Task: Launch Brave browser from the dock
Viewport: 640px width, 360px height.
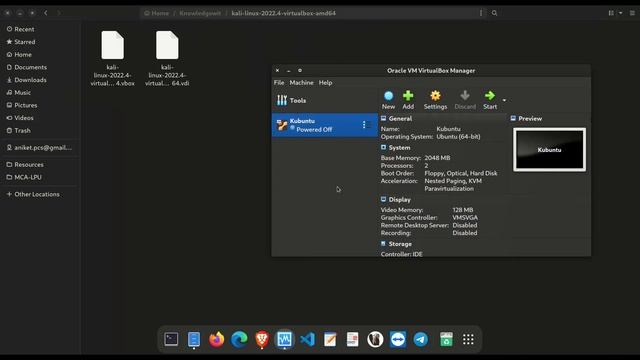Action: (x=262, y=339)
